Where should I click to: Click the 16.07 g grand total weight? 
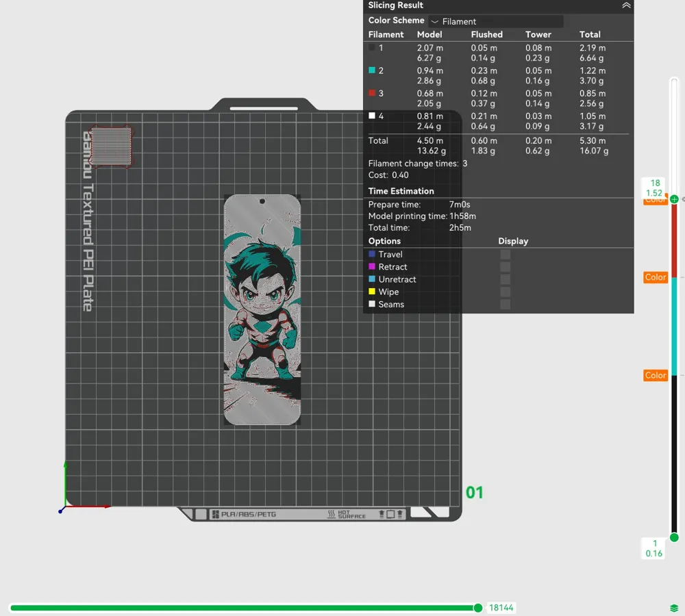[x=594, y=151]
